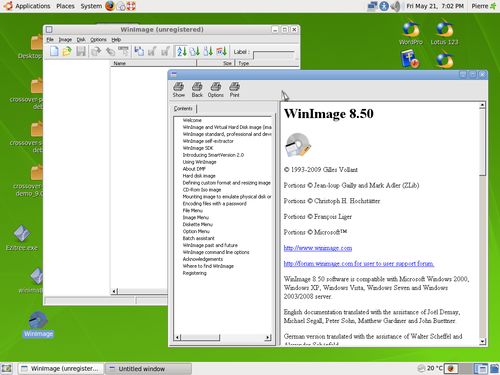The width and height of the screenshot is (500, 375).
Task: Click the Print icon in the help viewer
Action: (234, 90)
